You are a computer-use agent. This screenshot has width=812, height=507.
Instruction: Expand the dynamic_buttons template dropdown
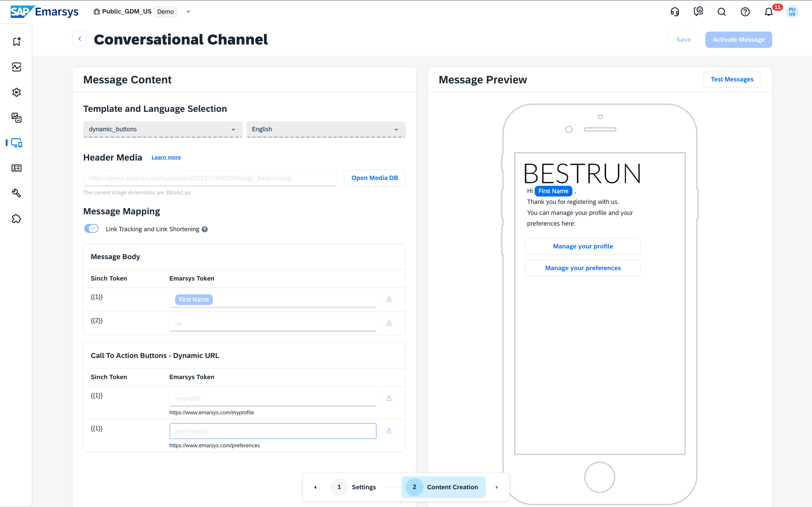pos(162,129)
